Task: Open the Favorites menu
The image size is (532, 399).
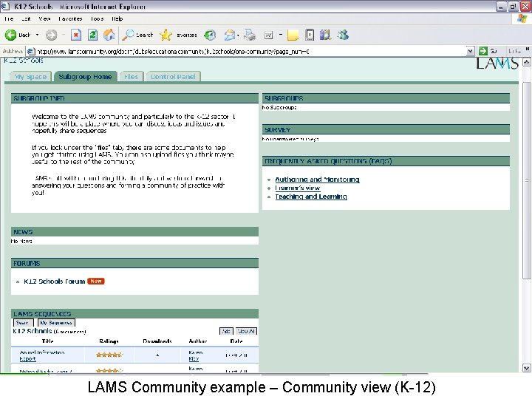Action: 70,18
